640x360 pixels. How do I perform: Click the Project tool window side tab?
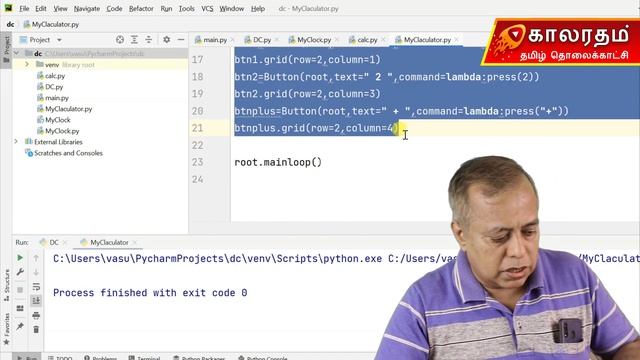pos(6,49)
